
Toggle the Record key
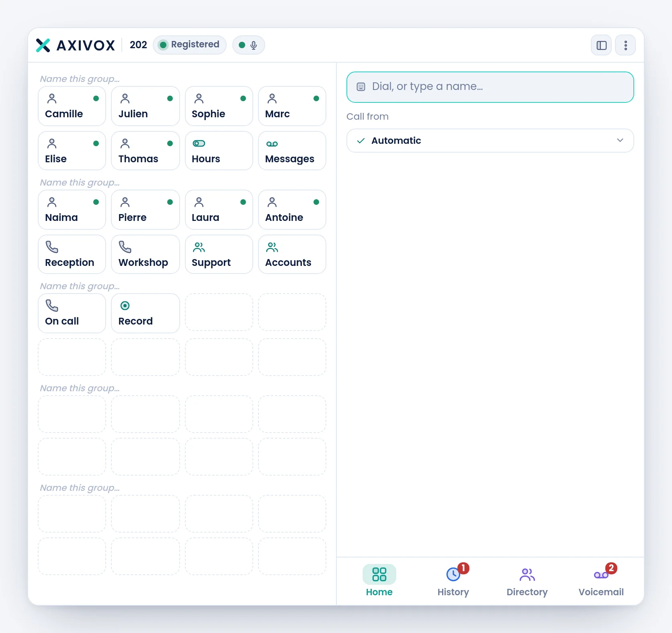point(145,313)
